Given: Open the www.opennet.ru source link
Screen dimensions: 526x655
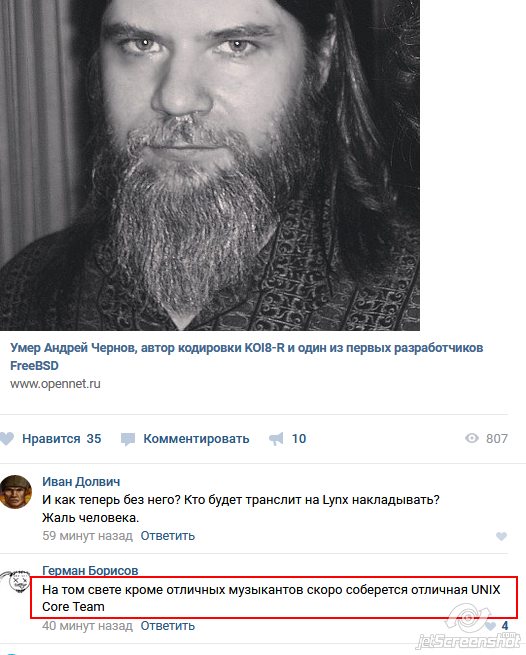Looking at the screenshot, I should click(x=55, y=384).
